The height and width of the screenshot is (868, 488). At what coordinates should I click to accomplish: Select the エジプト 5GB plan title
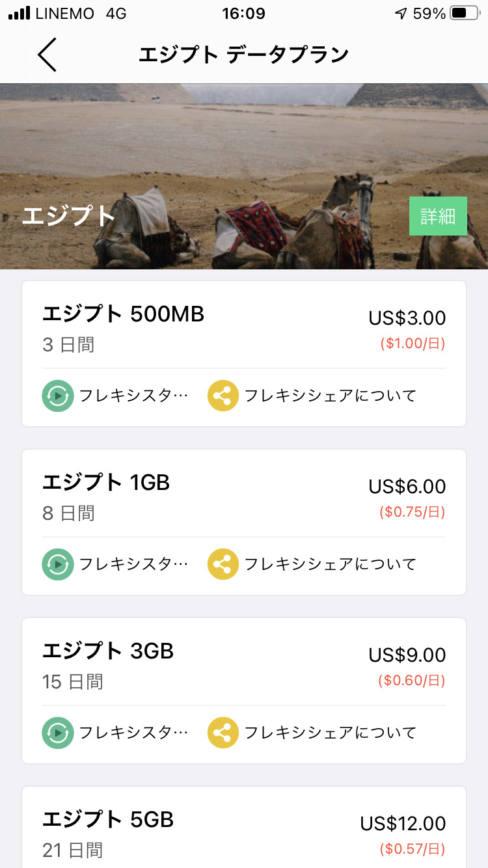click(108, 820)
